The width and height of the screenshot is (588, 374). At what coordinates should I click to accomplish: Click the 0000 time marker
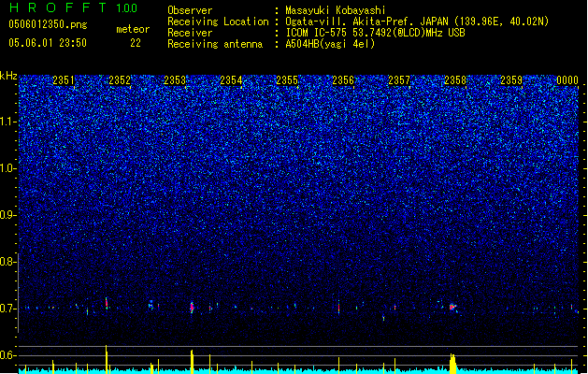567,80
